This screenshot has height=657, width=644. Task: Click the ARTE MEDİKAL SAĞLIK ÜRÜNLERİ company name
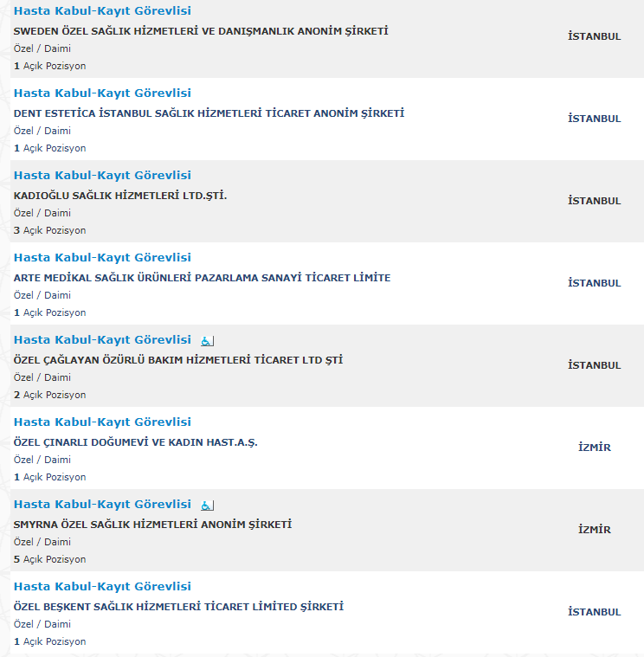click(202, 278)
